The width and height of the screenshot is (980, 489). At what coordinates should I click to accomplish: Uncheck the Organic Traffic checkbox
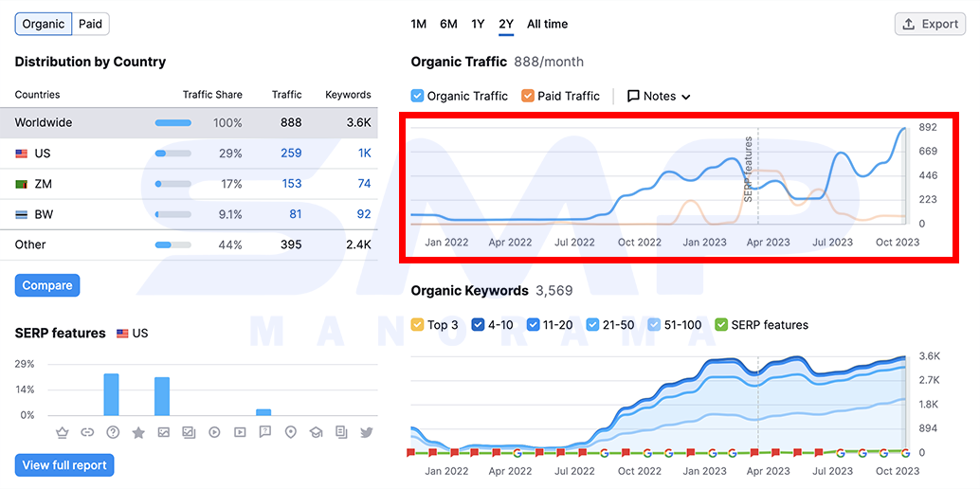tap(418, 96)
